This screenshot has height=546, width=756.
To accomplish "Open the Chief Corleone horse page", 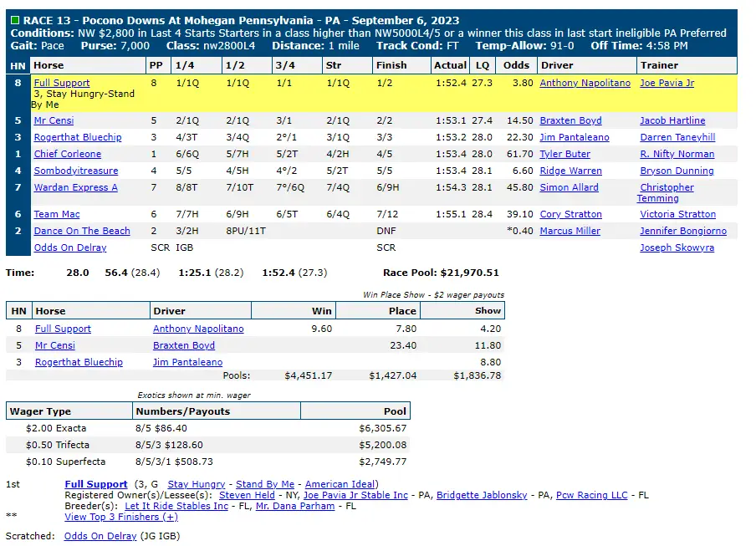I will (x=68, y=154).
